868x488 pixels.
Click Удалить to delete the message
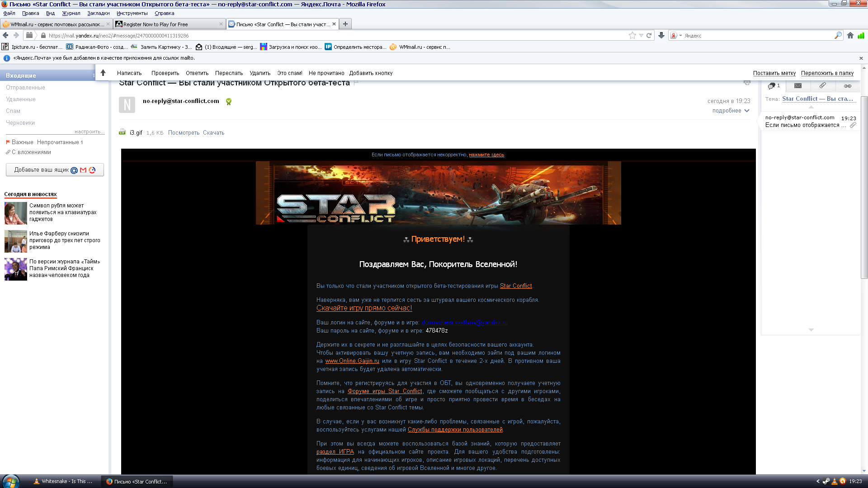click(260, 73)
